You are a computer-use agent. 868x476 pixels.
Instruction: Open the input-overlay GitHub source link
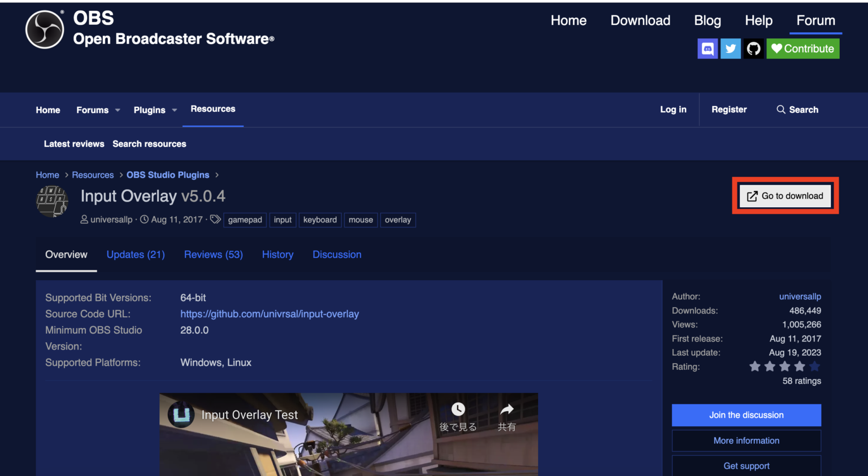[x=270, y=314]
